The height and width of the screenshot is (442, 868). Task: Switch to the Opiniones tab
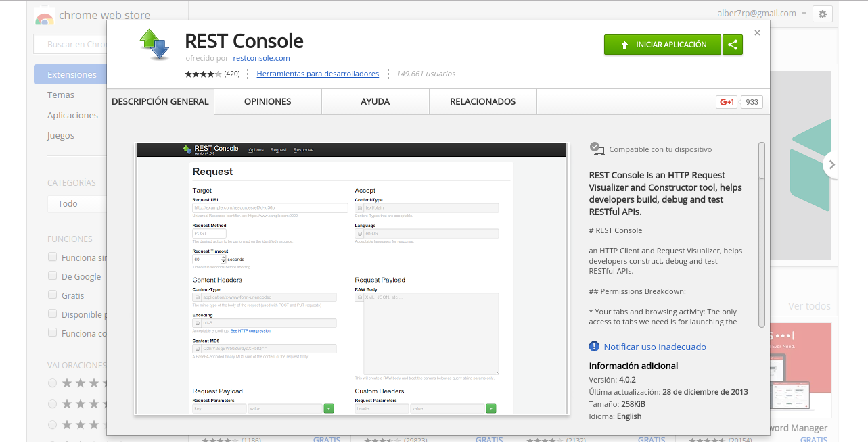click(268, 101)
